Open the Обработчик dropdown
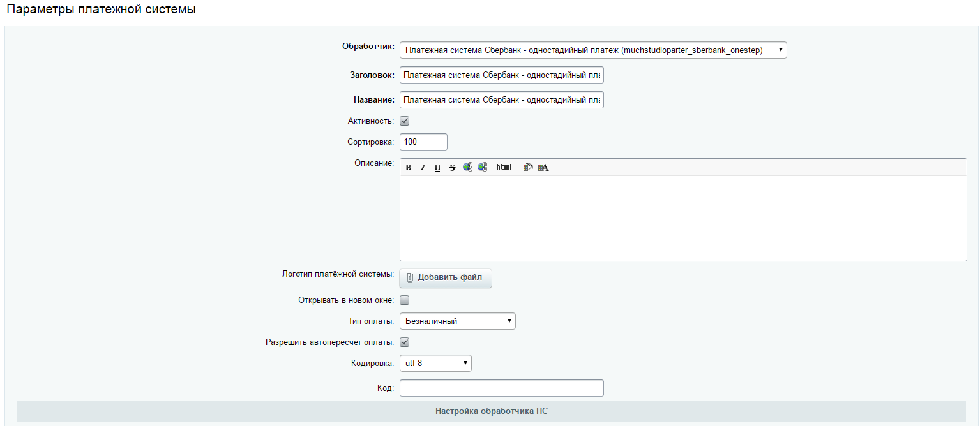980x426 pixels. pos(592,50)
